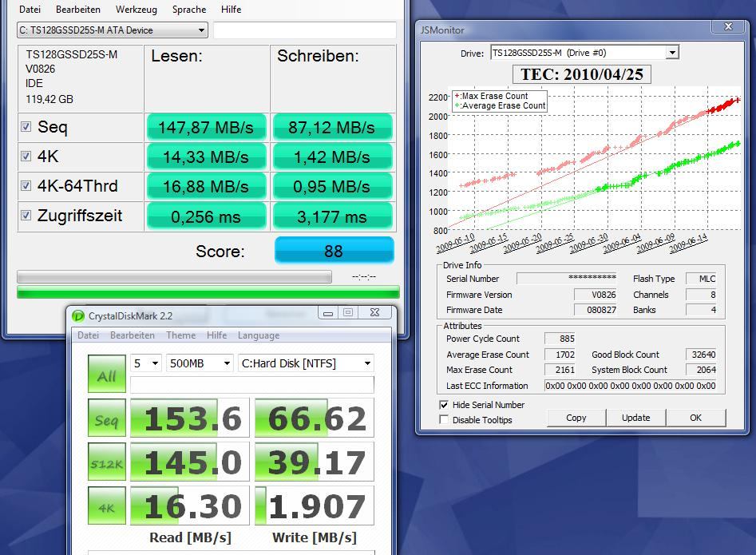Click the gray progress bar in AS SSD

(174, 277)
